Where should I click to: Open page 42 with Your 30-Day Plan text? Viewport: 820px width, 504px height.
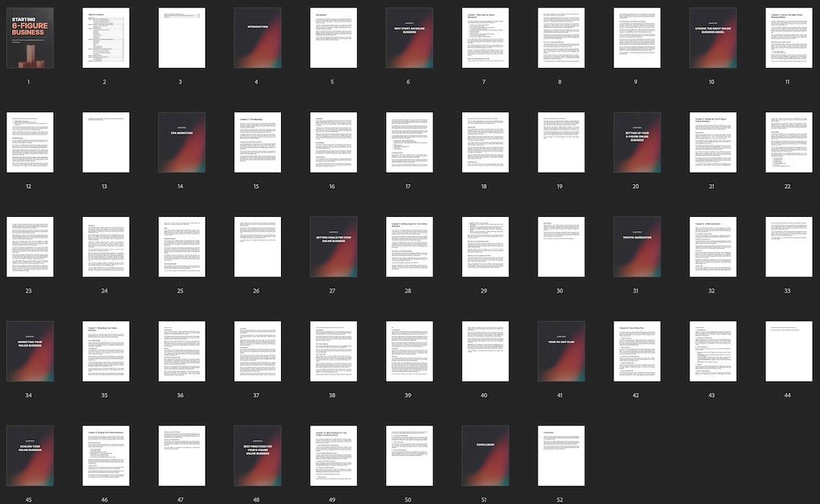[x=637, y=351]
